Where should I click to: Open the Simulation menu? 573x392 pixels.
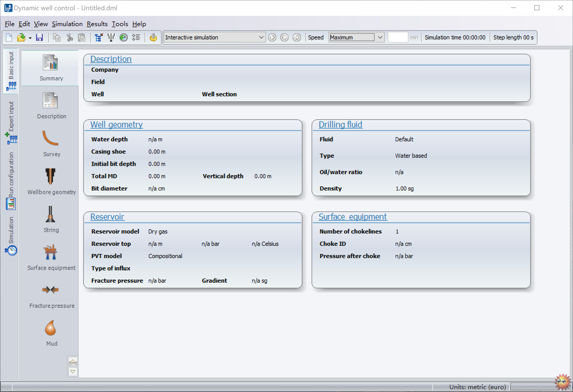(67, 24)
